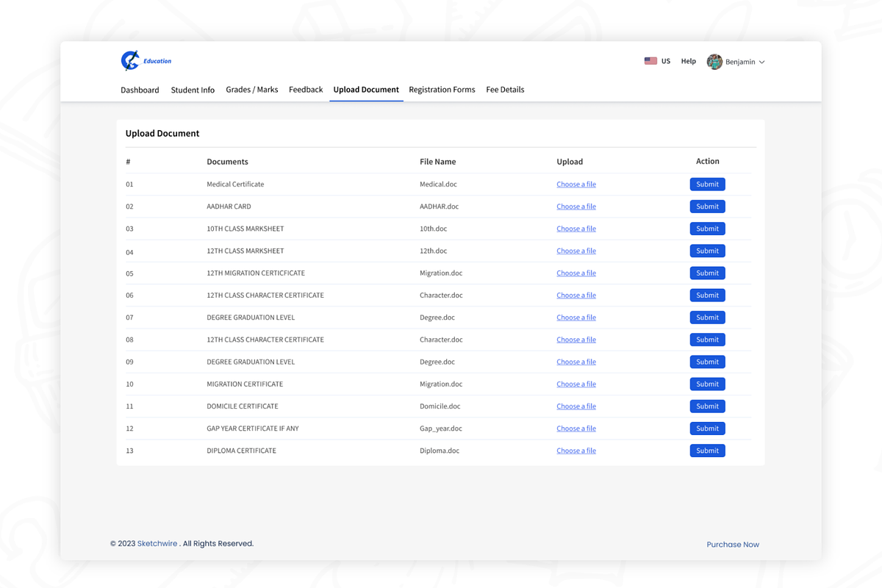882x588 pixels.
Task: Click the Action column header
Action: (x=708, y=161)
